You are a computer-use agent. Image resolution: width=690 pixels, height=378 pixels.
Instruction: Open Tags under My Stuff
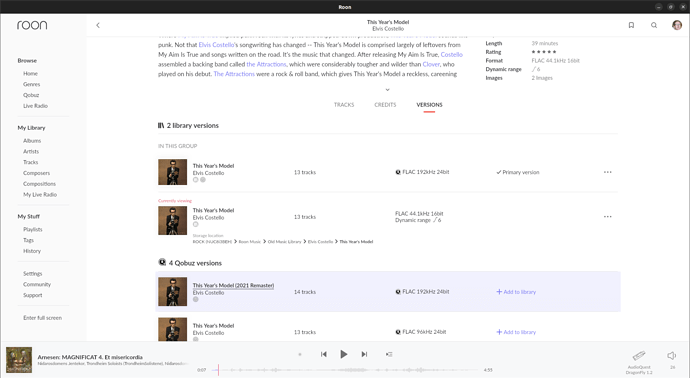(x=28, y=240)
